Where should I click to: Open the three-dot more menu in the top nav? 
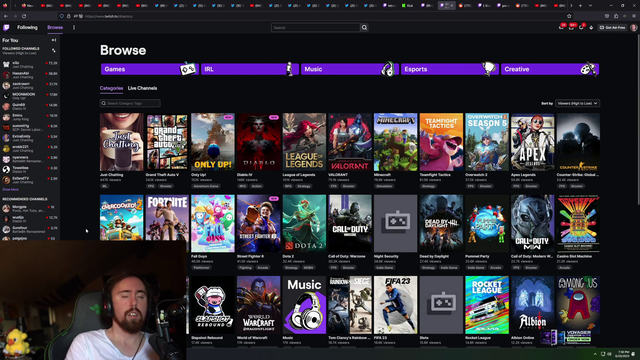click(x=74, y=27)
